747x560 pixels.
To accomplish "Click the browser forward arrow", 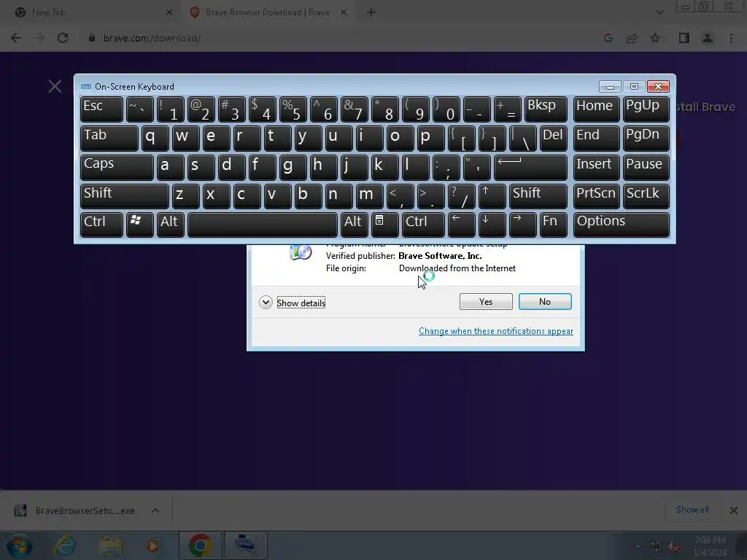I will (39, 38).
